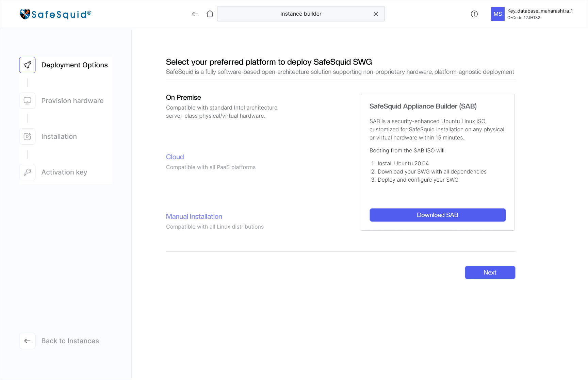Select the Installation step icon

coord(28,136)
